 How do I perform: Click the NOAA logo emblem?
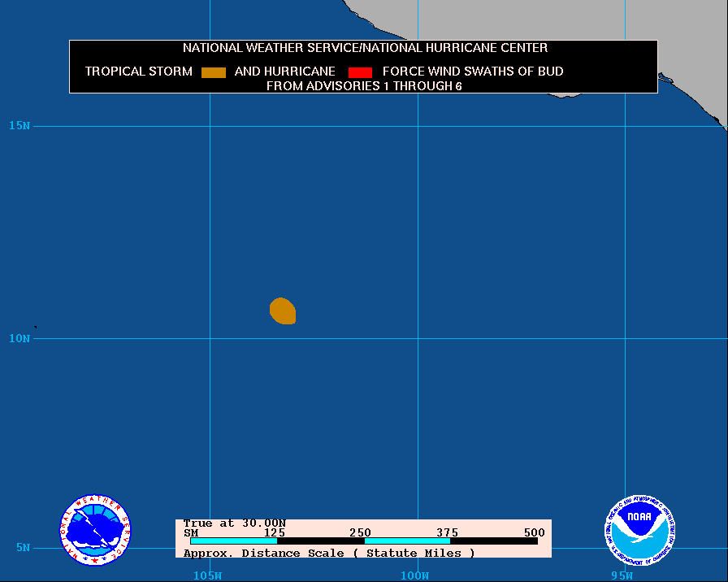click(639, 530)
